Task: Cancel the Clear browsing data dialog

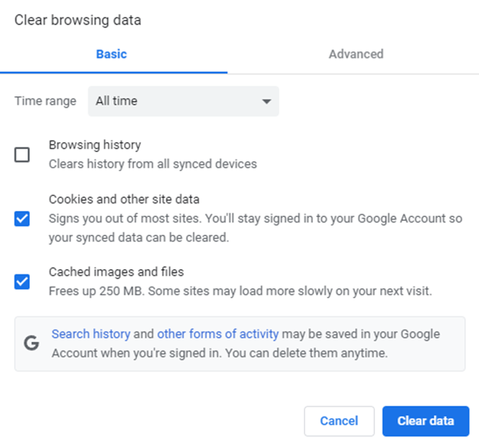Action: (x=339, y=420)
